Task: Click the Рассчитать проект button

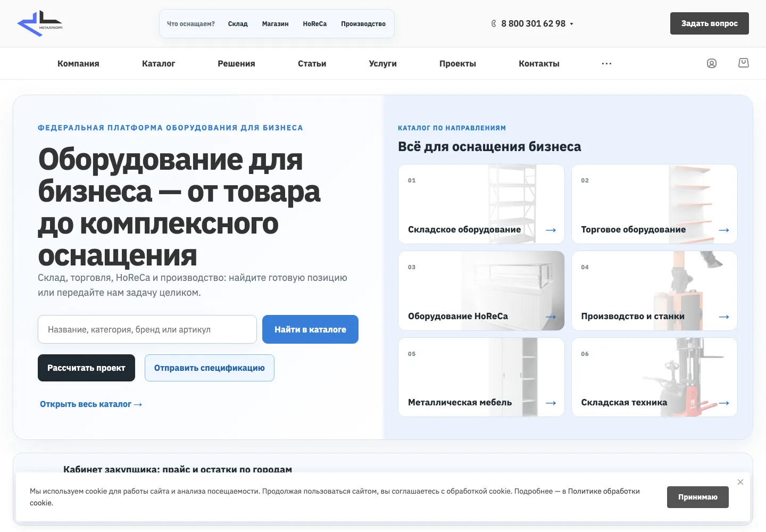Action: (x=86, y=368)
